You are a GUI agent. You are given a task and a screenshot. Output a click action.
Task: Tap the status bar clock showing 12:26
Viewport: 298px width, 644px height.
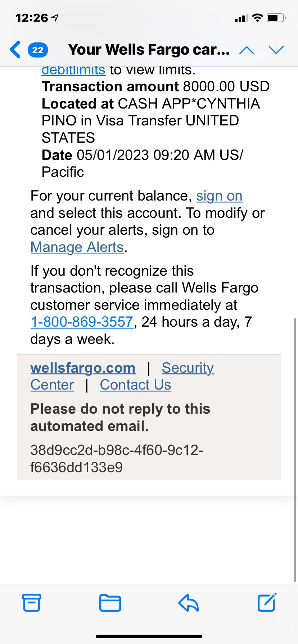click(x=32, y=18)
